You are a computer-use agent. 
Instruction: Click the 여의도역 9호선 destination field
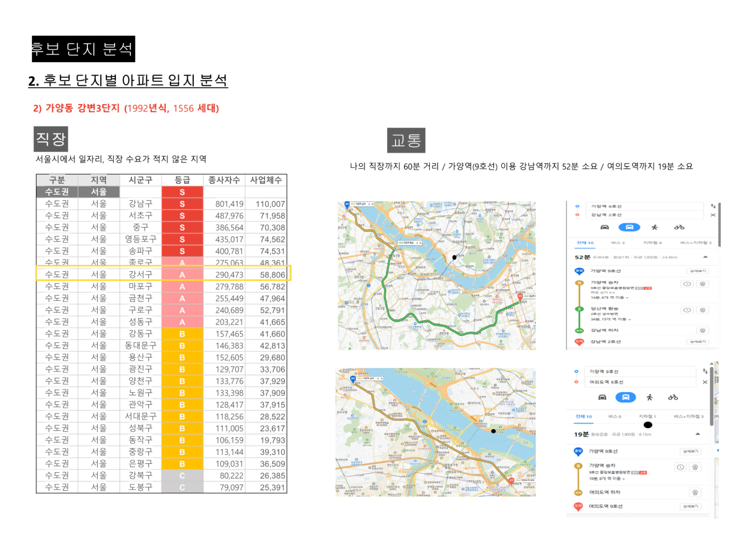640,382
